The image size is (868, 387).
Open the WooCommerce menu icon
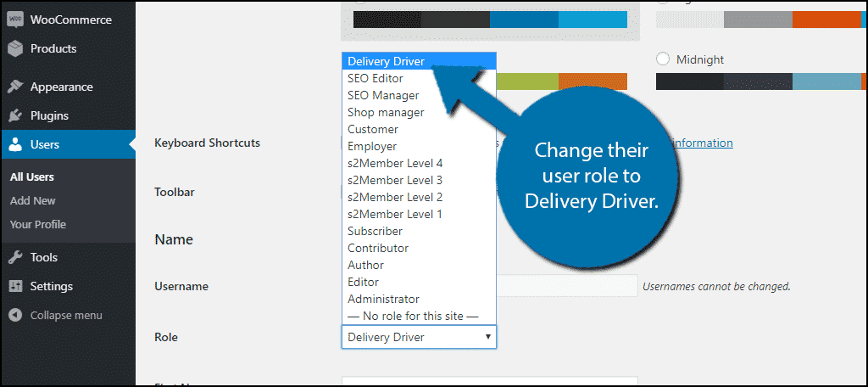tap(15, 20)
